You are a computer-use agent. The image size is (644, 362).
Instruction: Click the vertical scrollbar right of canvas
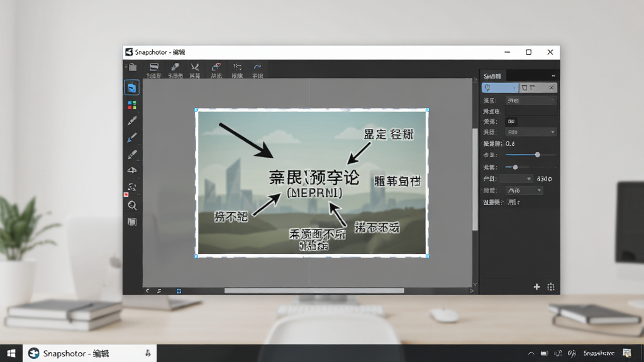[475, 179]
